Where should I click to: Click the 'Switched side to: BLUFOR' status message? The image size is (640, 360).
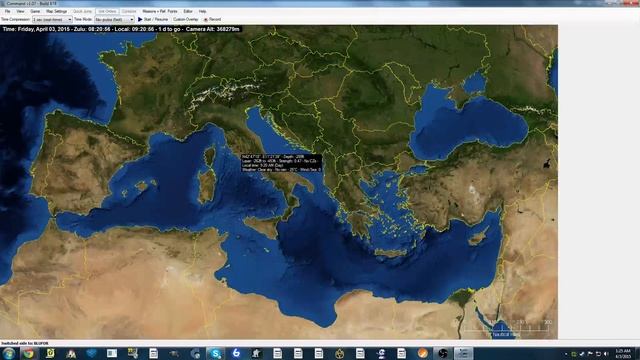pyautogui.click(x=25, y=343)
